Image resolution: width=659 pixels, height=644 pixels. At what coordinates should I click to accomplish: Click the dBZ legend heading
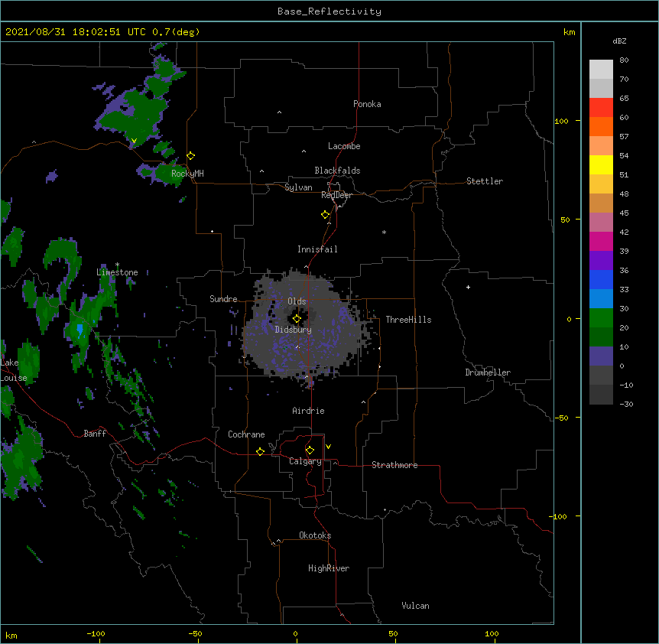[x=619, y=41]
